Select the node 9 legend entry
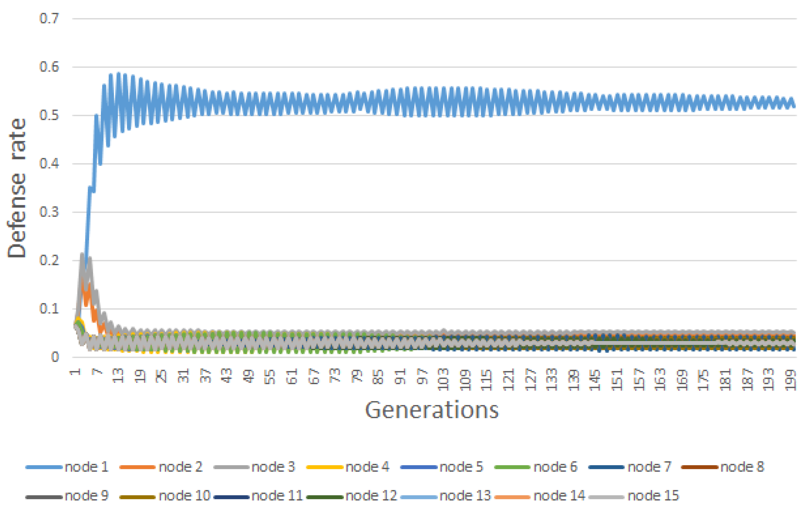Screen dimensions: 812x514 click(x=86, y=496)
